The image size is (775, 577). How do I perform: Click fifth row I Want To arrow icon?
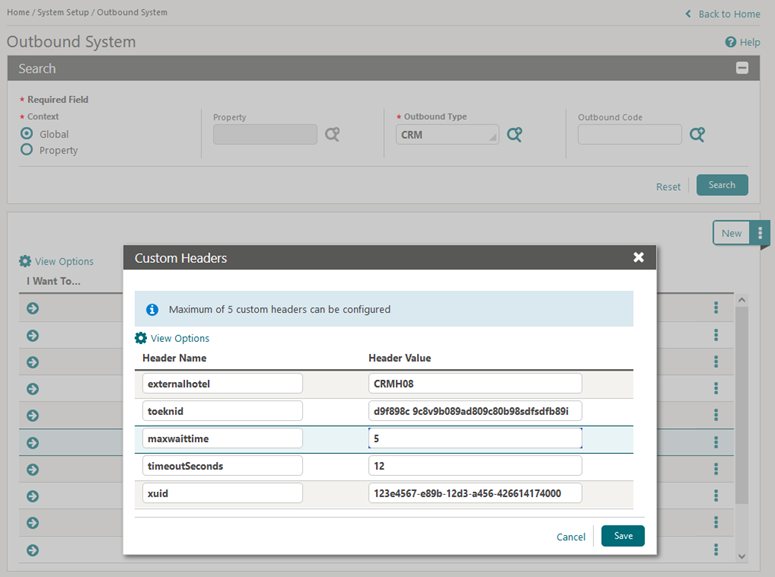coord(33,415)
